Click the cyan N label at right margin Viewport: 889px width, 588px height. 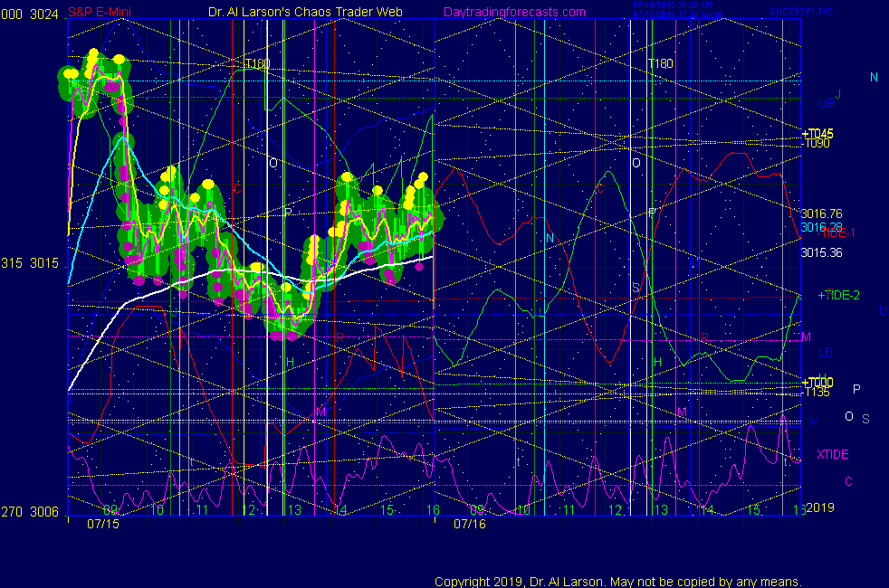pos(874,77)
